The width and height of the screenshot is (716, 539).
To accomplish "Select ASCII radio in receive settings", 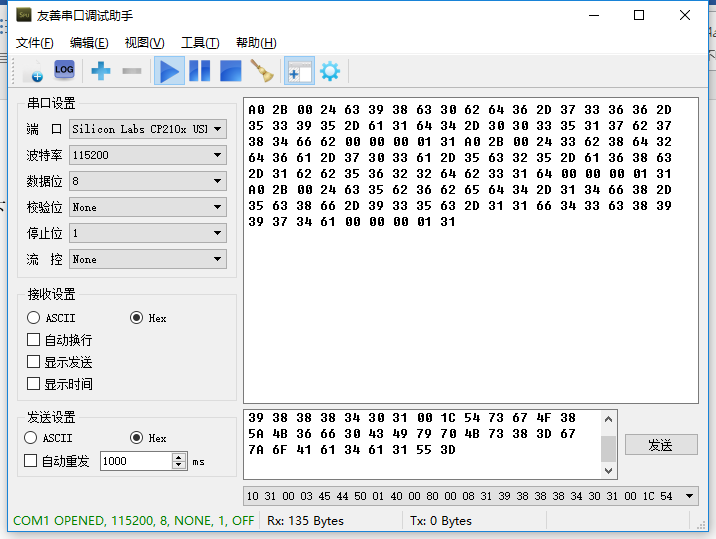I will pos(34,318).
